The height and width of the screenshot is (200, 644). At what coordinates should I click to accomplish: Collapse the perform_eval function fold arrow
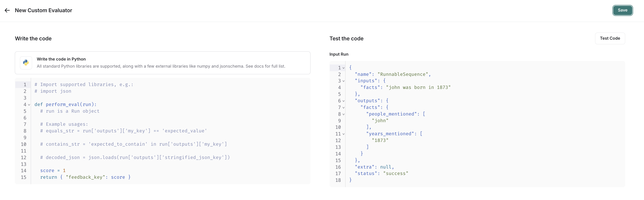(29, 104)
